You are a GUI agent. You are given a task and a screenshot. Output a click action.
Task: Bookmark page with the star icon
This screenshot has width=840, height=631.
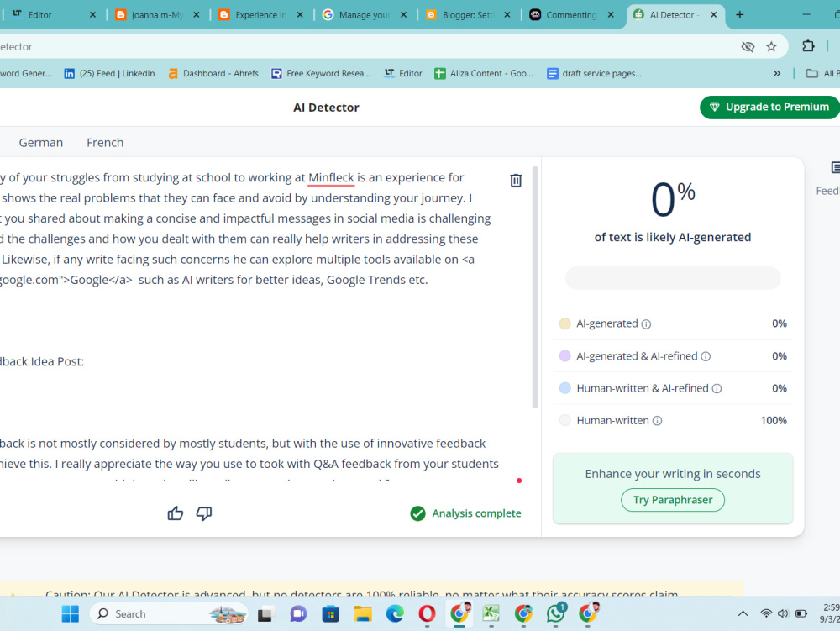tap(771, 46)
